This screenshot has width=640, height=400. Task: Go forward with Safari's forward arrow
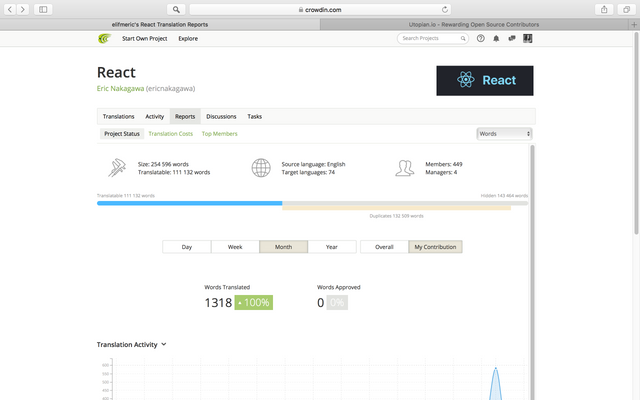click(23, 9)
